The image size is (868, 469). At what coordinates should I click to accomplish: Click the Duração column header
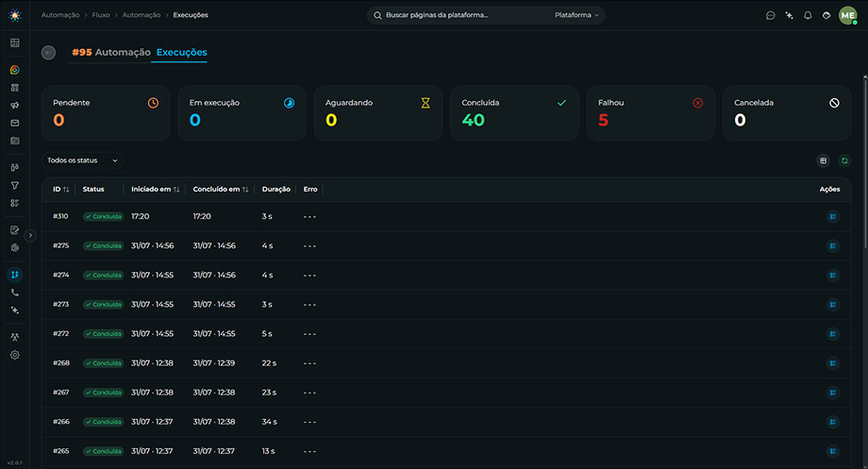coord(276,190)
